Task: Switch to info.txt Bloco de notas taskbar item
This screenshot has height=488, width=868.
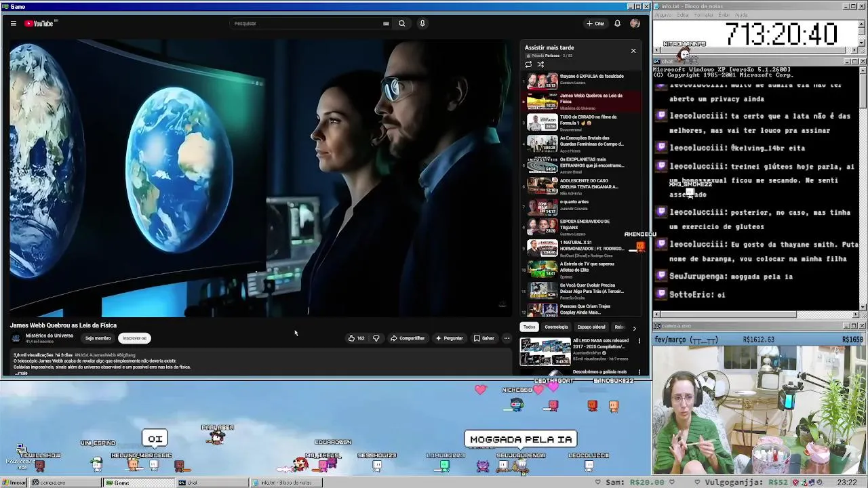Action: [285, 483]
